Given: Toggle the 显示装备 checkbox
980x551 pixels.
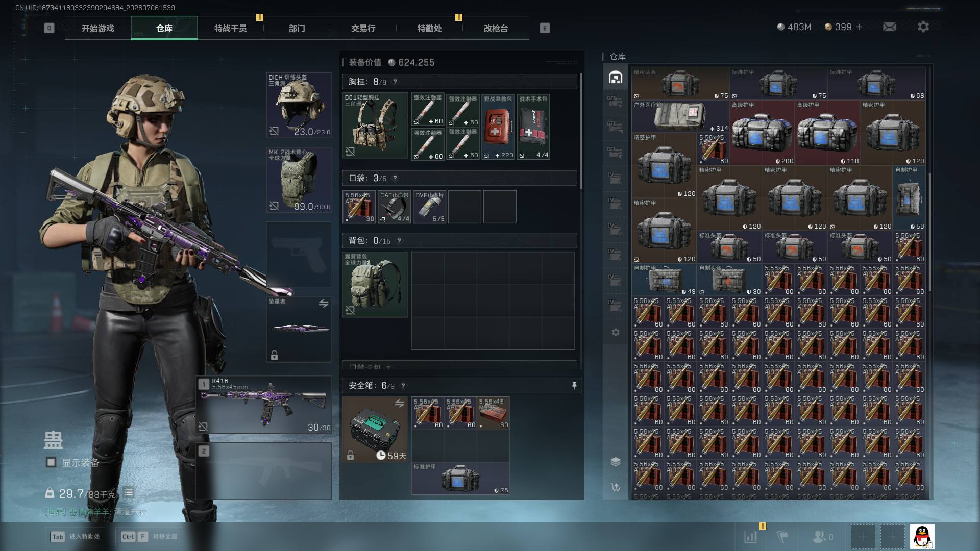Looking at the screenshot, I should (51, 462).
